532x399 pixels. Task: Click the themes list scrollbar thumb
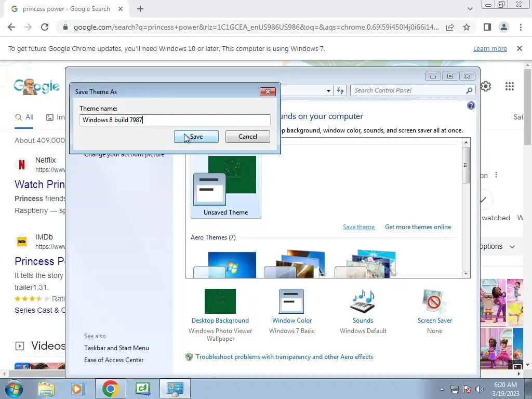click(466, 165)
